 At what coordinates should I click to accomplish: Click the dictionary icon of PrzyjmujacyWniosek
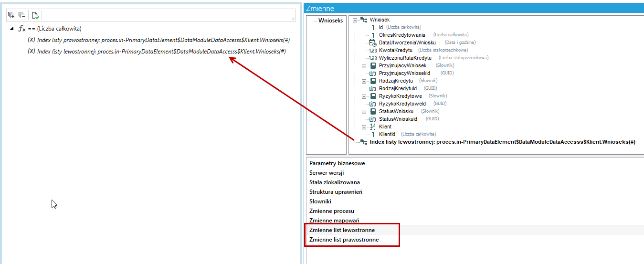pyautogui.click(x=373, y=65)
